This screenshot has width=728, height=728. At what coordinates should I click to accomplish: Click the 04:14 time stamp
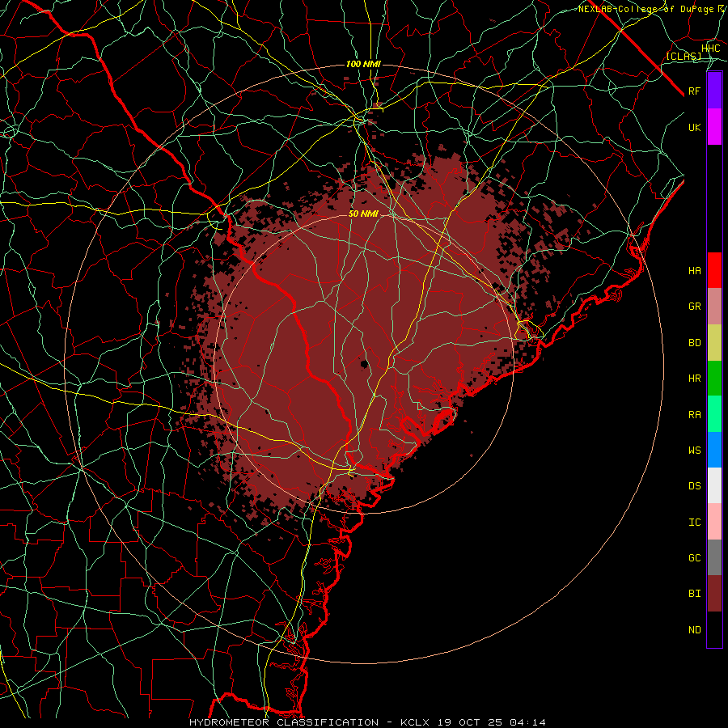pos(527,722)
